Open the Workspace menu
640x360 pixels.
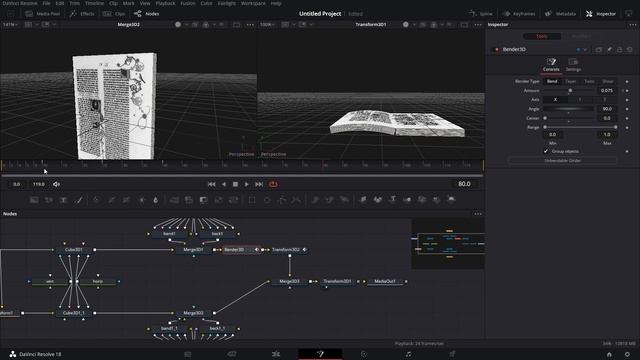pos(253,3)
